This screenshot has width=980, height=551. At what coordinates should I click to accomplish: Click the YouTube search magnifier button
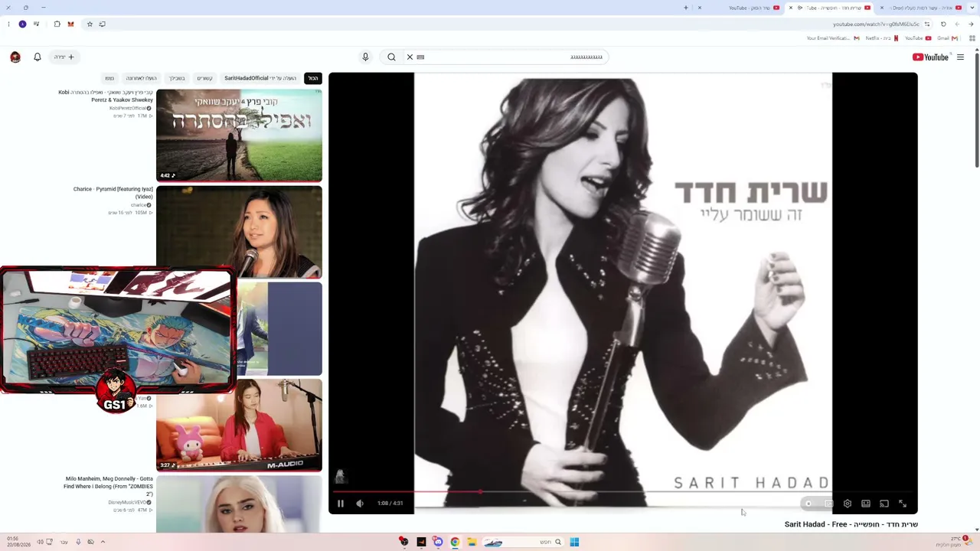(391, 57)
